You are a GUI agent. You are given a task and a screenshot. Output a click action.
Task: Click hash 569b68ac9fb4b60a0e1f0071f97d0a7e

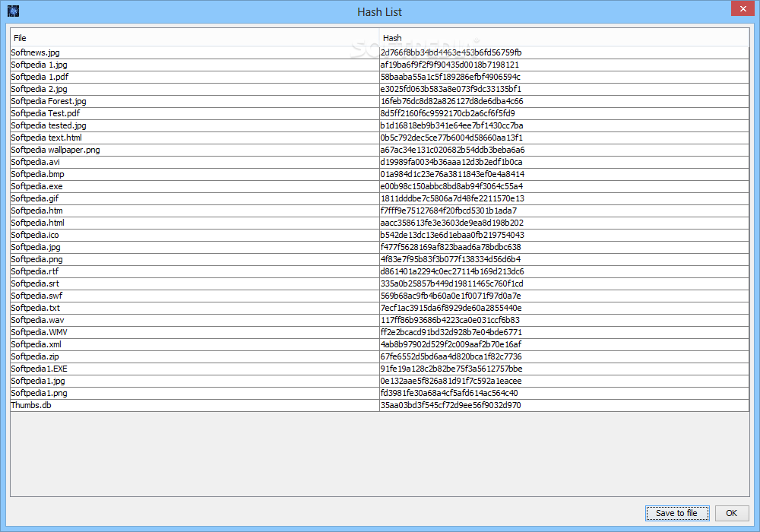[x=451, y=296]
